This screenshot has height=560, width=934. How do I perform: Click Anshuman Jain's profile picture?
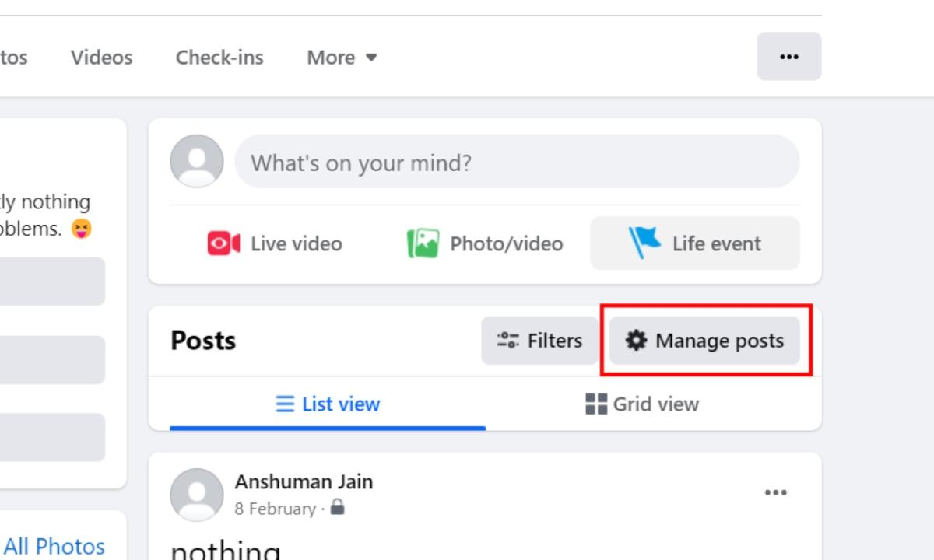tap(196, 495)
